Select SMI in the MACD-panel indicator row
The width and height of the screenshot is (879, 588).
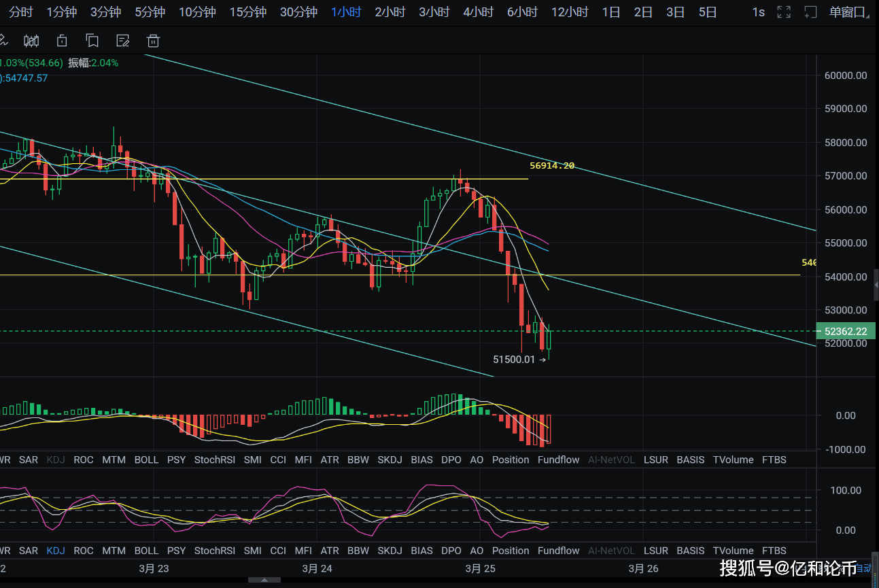click(x=252, y=460)
